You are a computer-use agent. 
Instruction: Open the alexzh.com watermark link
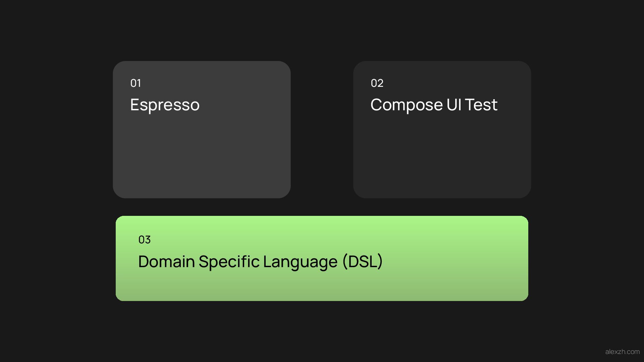pyautogui.click(x=622, y=352)
